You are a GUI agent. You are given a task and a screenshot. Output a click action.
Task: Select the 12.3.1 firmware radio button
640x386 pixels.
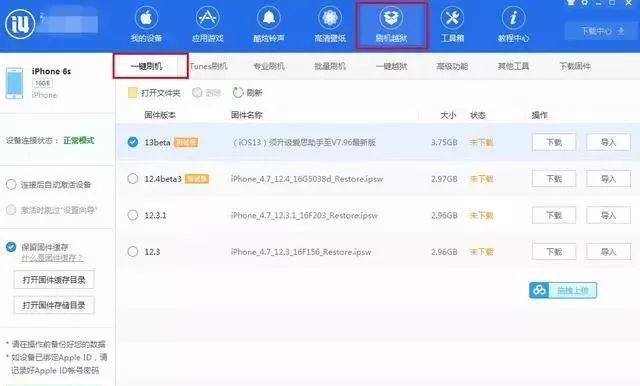[x=133, y=215]
